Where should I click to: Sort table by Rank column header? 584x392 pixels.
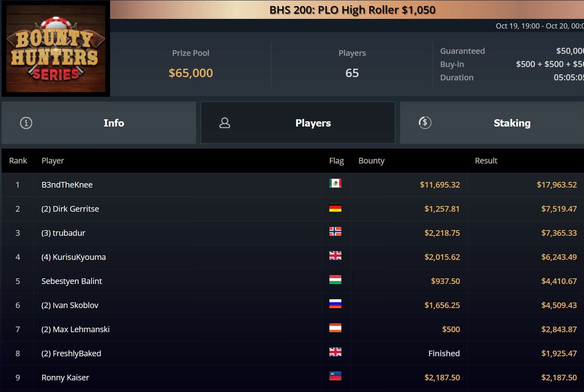pyautogui.click(x=18, y=161)
